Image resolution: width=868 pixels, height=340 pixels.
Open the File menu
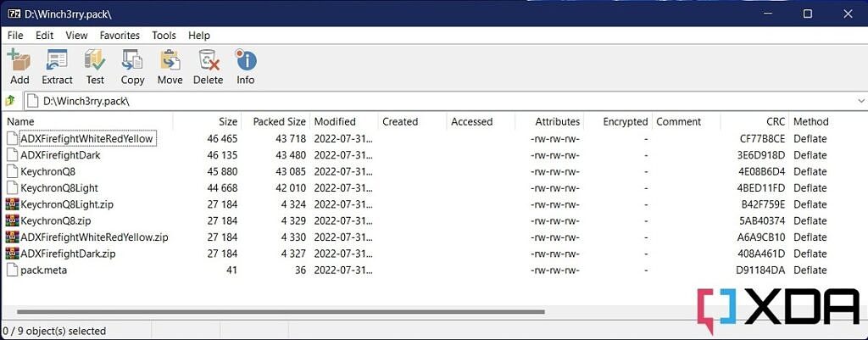15,36
